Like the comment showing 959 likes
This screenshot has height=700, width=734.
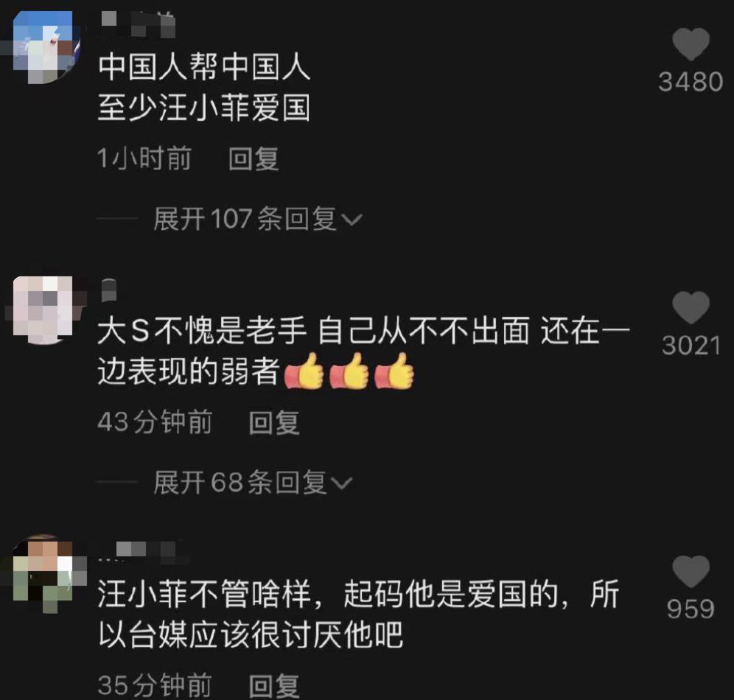691,571
